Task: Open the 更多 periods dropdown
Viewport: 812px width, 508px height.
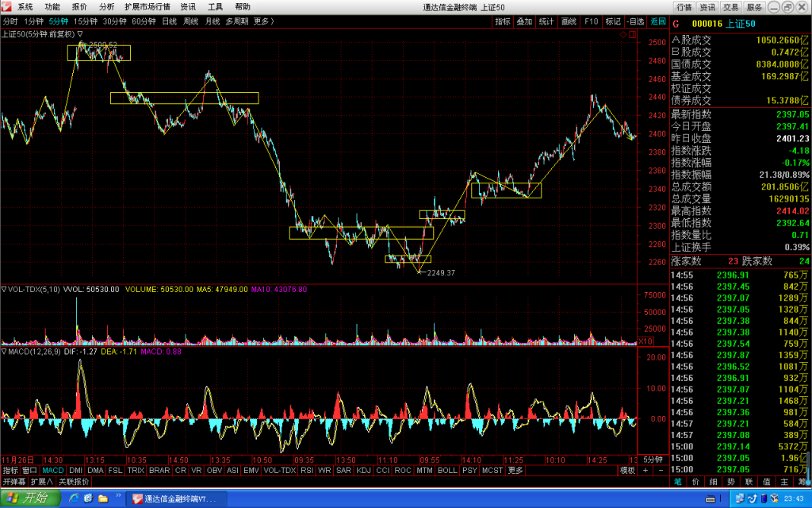Action: pos(263,21)
